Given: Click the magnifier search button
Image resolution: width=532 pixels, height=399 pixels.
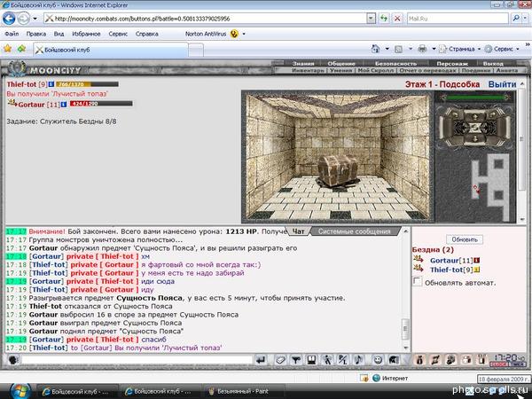Looking at the screenshot, I should tap(516, 19).
